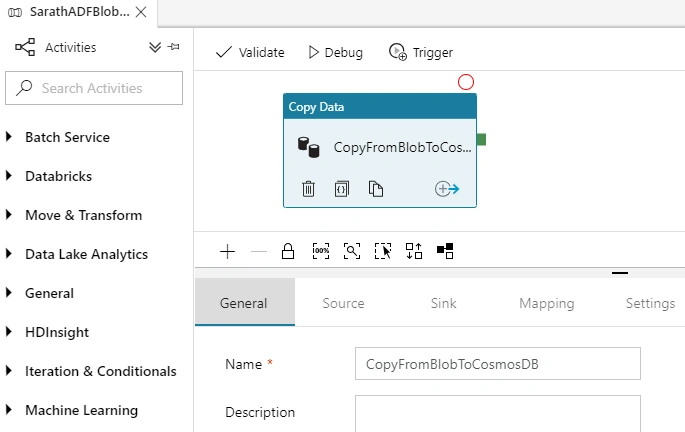Image resolution: width=685 pixels, height=432 pixels.
Task: Close the SarathADFBlob pipeline tab
Action: [141, 12]
